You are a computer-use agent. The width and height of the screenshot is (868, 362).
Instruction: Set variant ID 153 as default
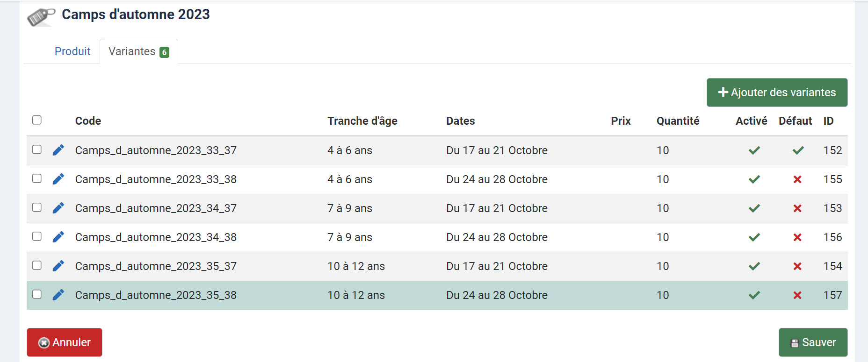tap(797, 208)
